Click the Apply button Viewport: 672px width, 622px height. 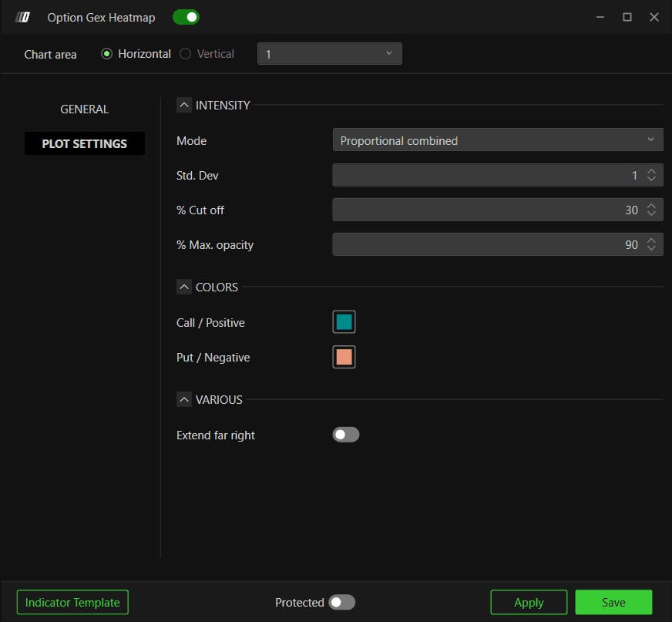pyautogui.click(x=529, y=602)
